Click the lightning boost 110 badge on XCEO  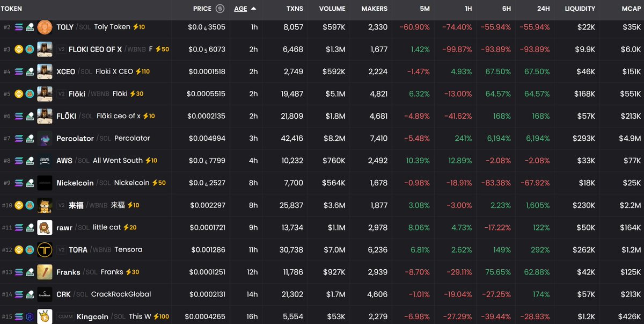click(x=142, y=71)
